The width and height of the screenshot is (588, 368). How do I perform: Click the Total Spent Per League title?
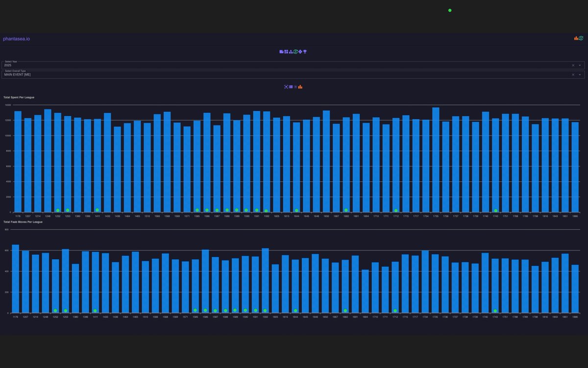[19, 97]
